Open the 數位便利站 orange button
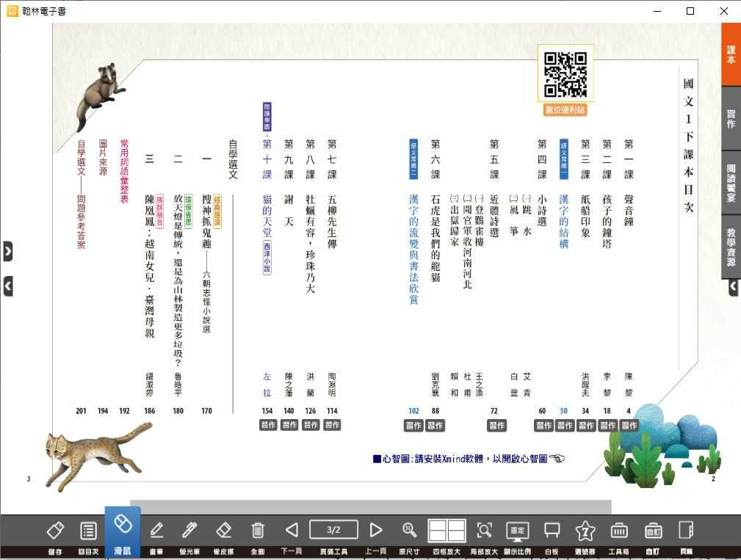 click(565, 110)
